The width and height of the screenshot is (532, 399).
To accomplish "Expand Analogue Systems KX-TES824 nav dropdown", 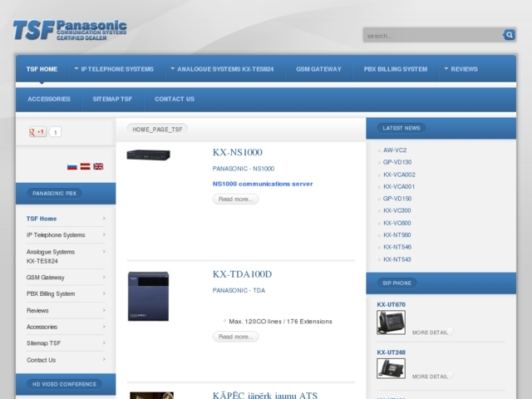I will (x=224, y=69).
